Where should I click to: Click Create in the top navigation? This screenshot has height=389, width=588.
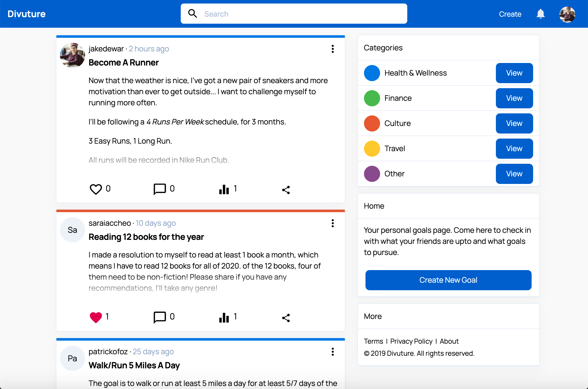tap(510, 14)
